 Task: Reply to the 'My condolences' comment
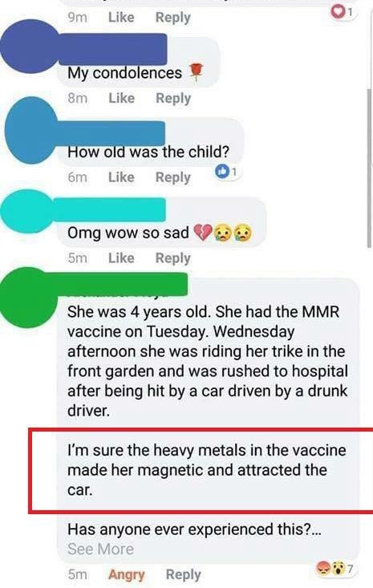coord(173,99)
